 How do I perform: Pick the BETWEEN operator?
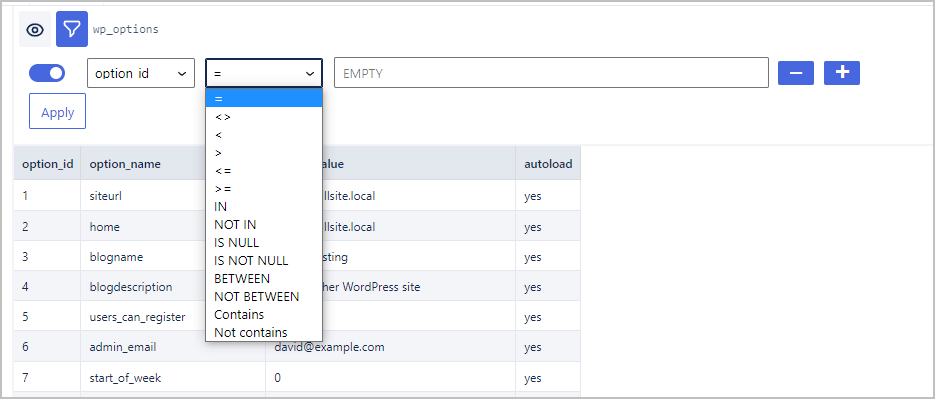click(x=264, y=278)
